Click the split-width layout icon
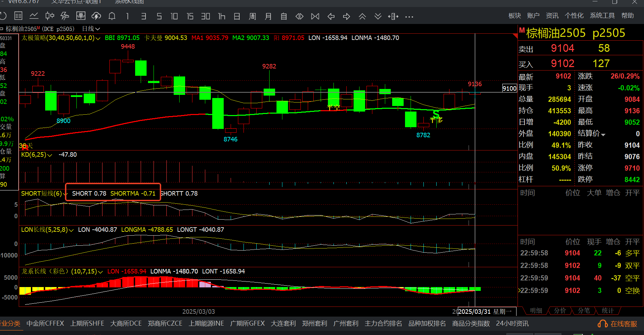The image size is (644, 335). pyautogui.click(x=393, y=16)
